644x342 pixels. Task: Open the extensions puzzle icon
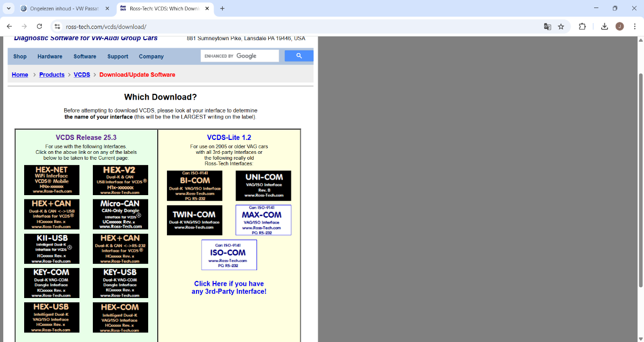(582, 26)
